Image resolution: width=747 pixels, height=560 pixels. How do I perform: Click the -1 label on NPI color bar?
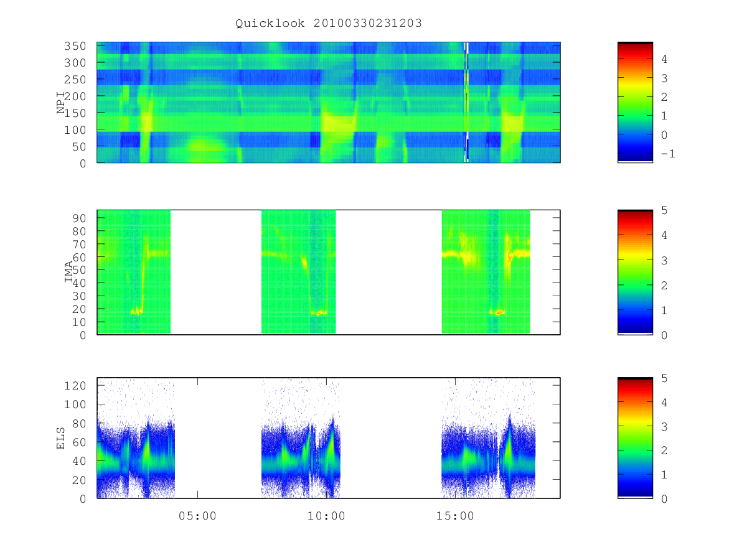coord(667,154)
